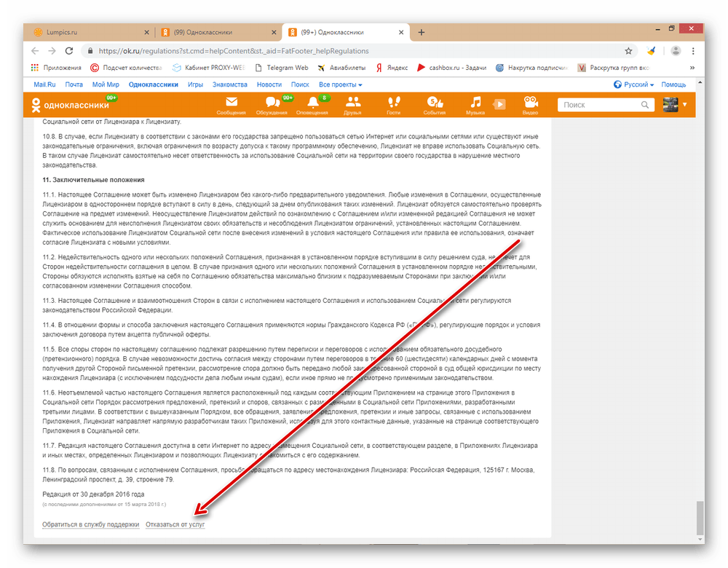Image resolution: width=728 pixels, height=568 pixels.
Task: Open События (events) via its icon
Action: coord(434,104)
